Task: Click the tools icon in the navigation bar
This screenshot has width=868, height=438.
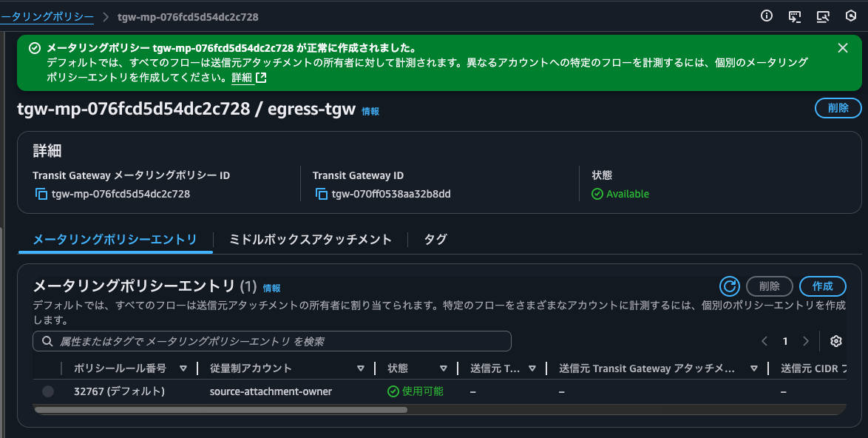Action: coord(822,16)
